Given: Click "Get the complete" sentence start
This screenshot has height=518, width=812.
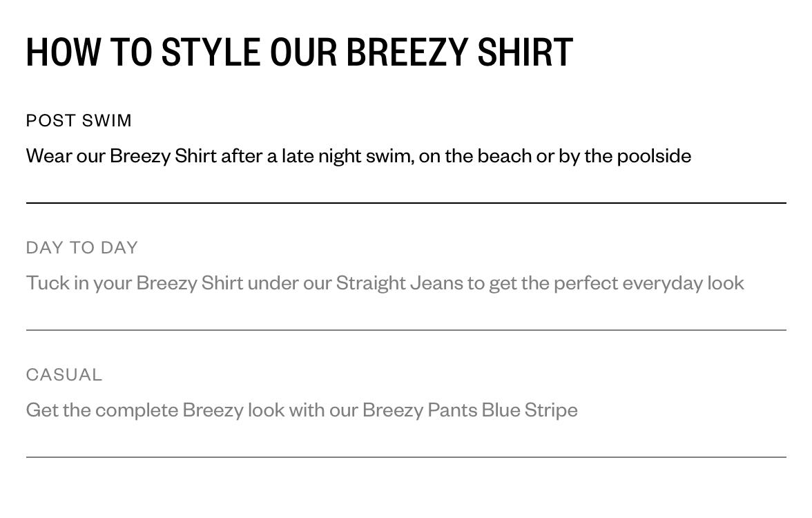Looking at the screenshot, I should (102, 410).
